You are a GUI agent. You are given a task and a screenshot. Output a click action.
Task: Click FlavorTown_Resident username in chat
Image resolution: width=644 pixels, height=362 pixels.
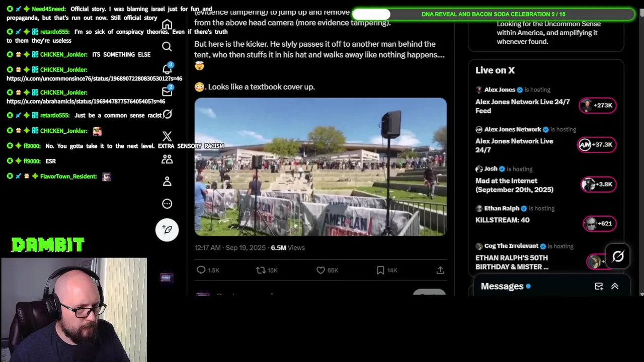click(x=68, y=176)
